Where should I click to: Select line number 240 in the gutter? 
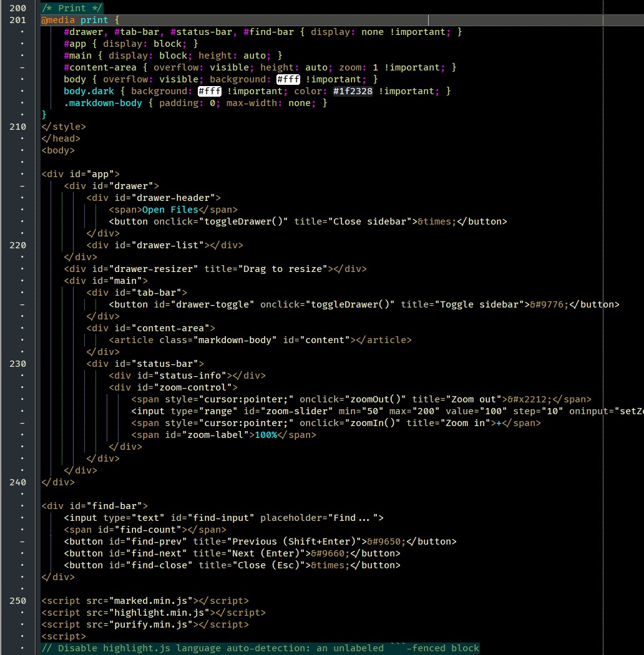[18, 482]
